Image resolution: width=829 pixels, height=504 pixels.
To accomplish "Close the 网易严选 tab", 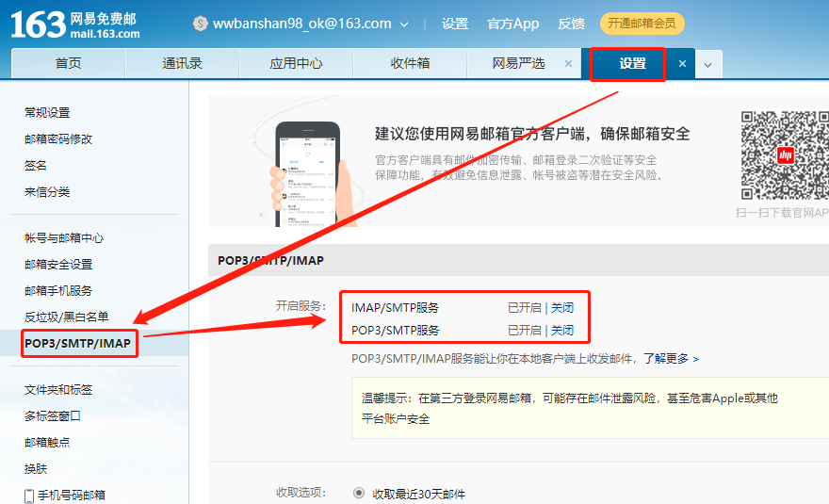I will pos(568,63).
